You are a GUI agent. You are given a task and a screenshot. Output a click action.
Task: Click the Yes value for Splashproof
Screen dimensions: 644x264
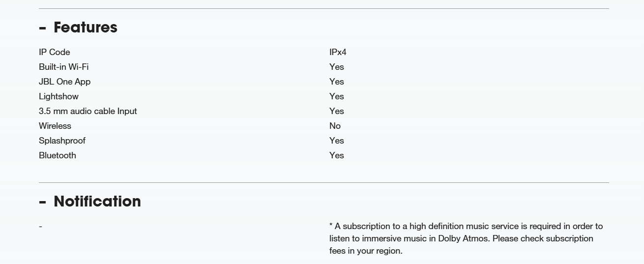tap(337, 141)
